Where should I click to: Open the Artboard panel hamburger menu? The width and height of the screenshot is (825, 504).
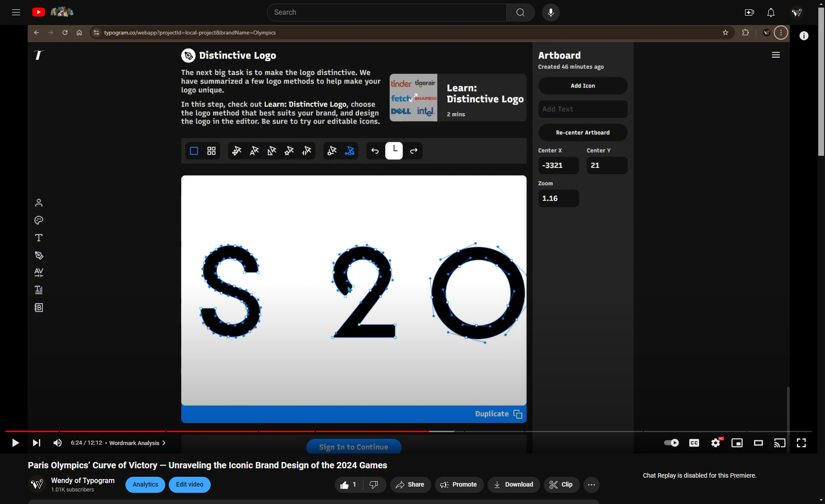pos(776,55)
